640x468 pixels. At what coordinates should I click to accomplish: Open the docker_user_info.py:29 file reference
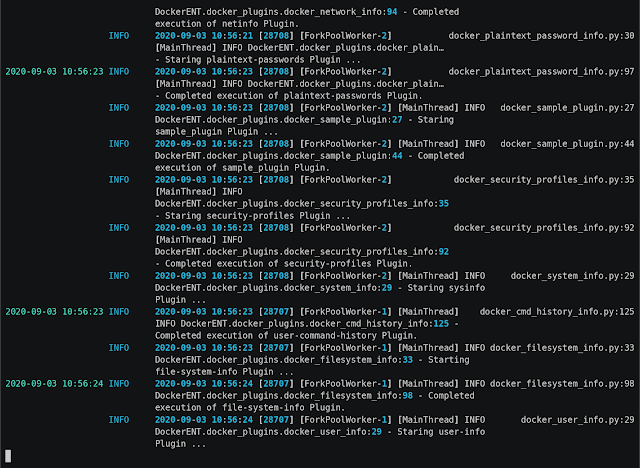(577, 419)
